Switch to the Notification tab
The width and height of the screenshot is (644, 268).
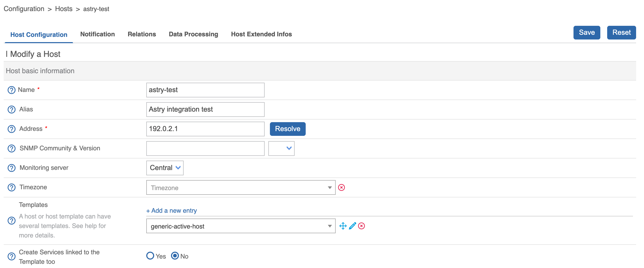[x=98, y=34]
